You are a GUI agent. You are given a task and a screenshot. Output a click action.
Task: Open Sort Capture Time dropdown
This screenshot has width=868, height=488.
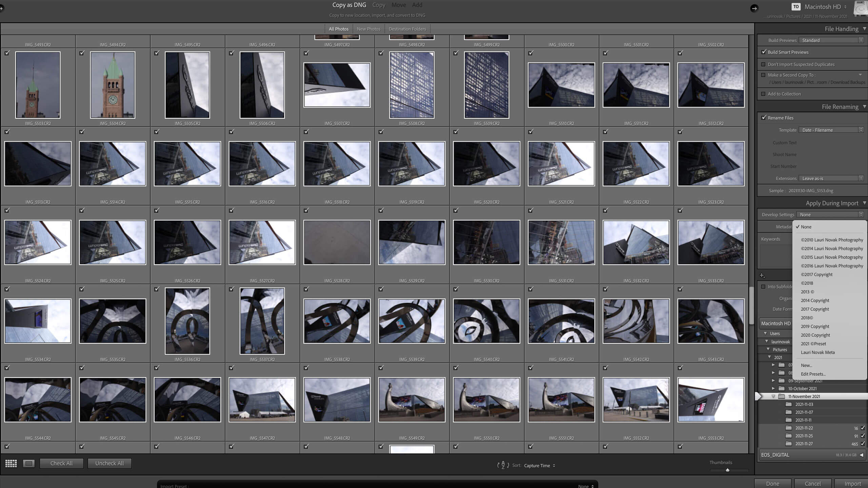[x=539, y=466]
